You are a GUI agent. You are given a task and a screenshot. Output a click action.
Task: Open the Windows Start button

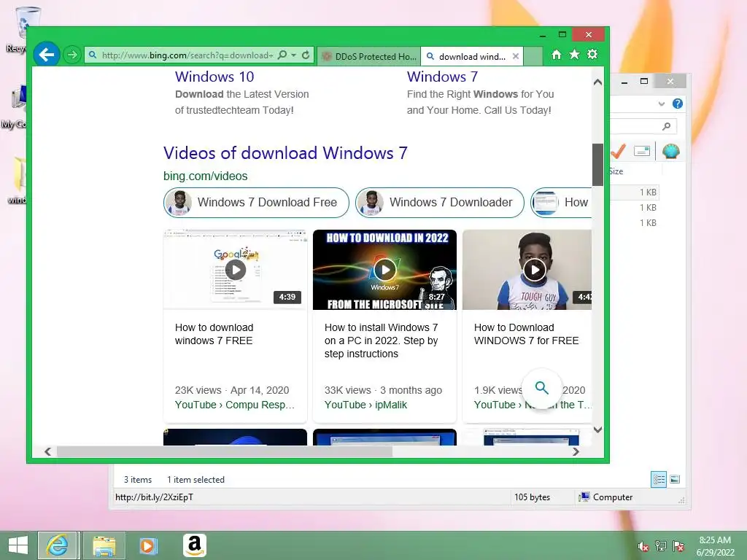(x=18, y=545)
